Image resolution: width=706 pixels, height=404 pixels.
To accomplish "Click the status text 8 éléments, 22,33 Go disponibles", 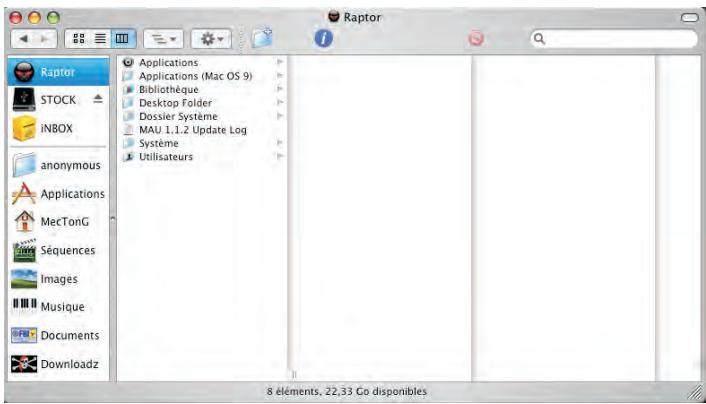I will 346,391.
